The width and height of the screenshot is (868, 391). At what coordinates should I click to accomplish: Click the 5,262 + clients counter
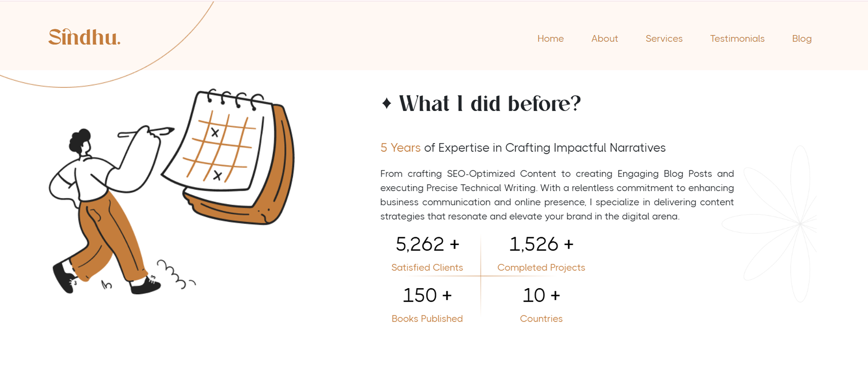tap(427, 244)
